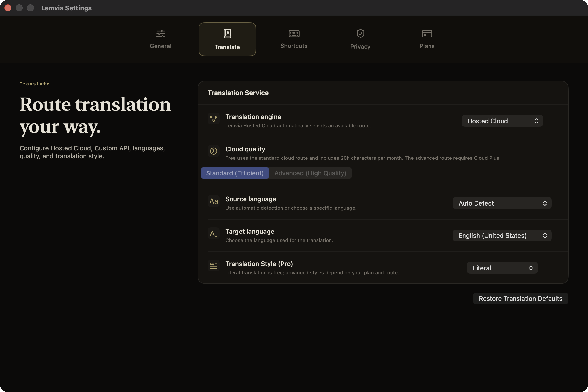Viewport: 588px width, 392px height.
Task: Switch to the Shortcuts tab
Action: pos(294,39)
